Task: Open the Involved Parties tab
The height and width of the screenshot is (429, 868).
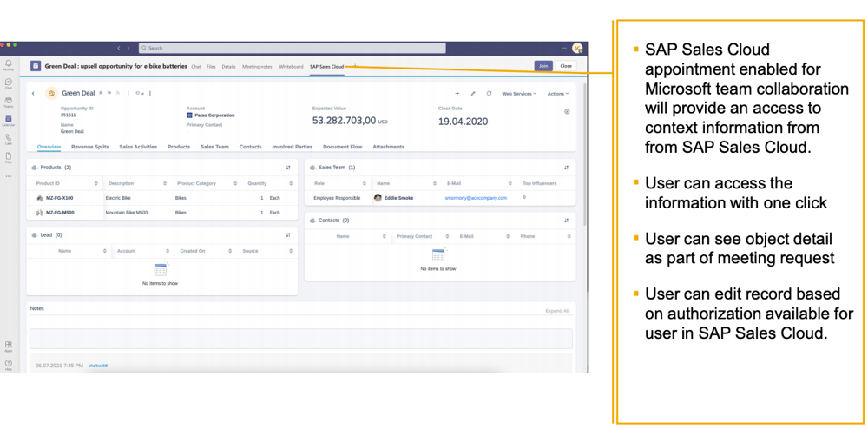Action: pyautogui.click(x=293, y=147)
